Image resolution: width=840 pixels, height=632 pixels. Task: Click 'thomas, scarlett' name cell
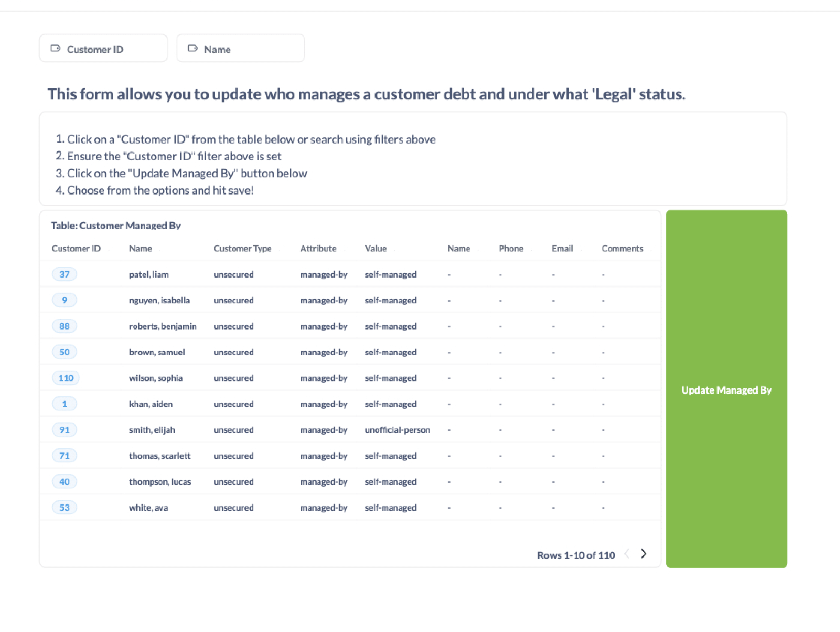point(159,455)
